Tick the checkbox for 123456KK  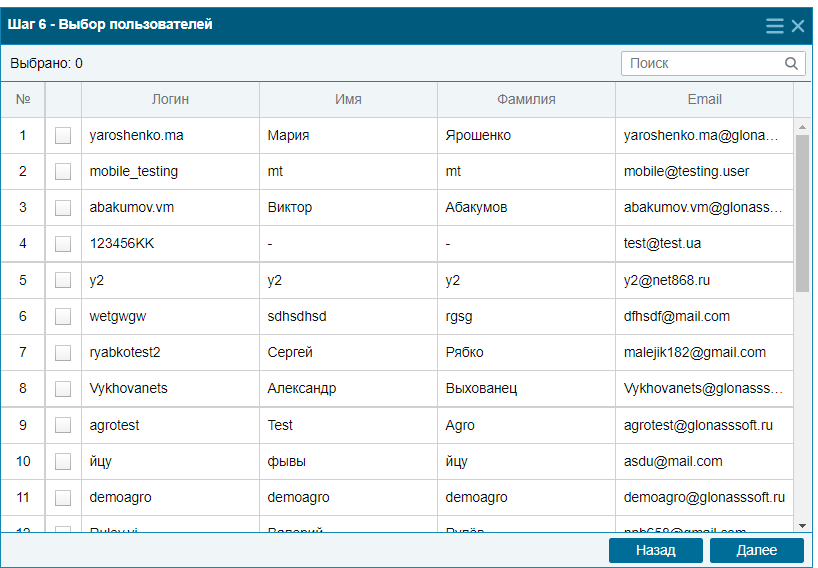[63, 244]
